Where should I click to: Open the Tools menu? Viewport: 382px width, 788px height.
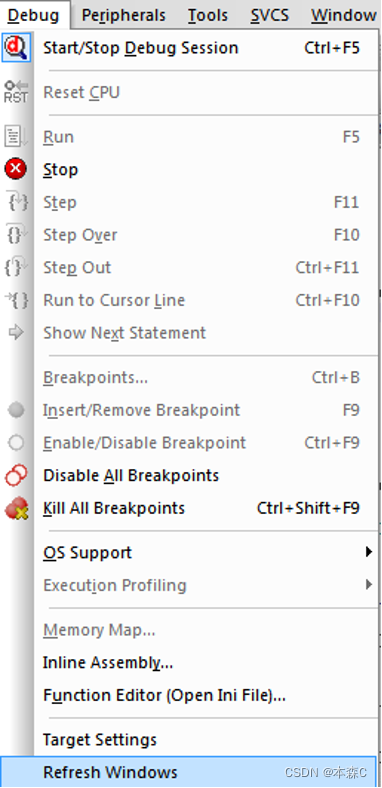pos(208,16)
